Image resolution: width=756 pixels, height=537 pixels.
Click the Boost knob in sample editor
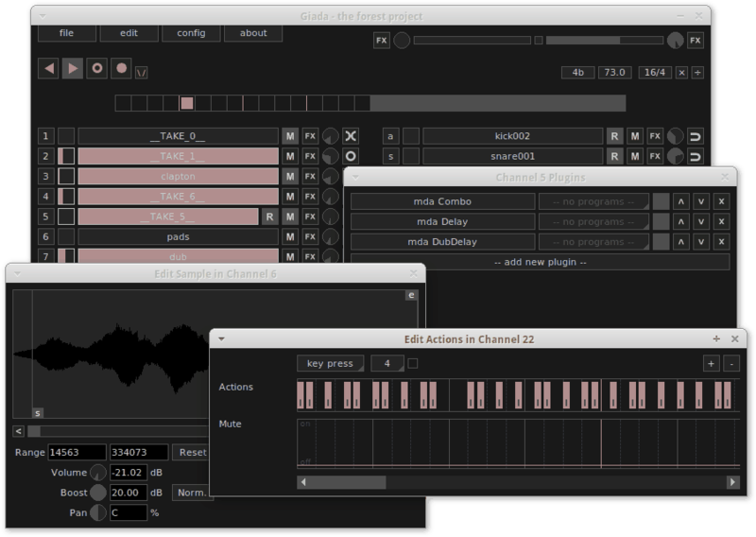tap(98, 493)
